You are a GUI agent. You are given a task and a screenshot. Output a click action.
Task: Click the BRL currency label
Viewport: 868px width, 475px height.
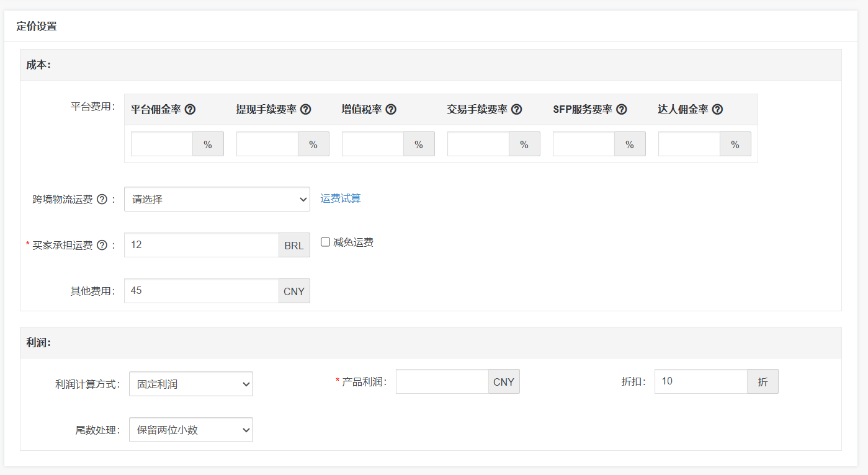click(x=294, y=245)
